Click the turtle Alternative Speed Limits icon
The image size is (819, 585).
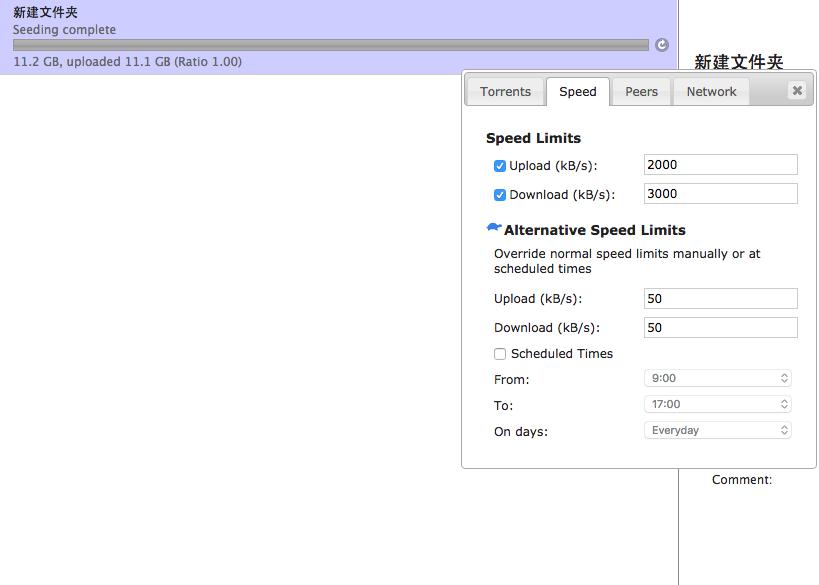492,227
